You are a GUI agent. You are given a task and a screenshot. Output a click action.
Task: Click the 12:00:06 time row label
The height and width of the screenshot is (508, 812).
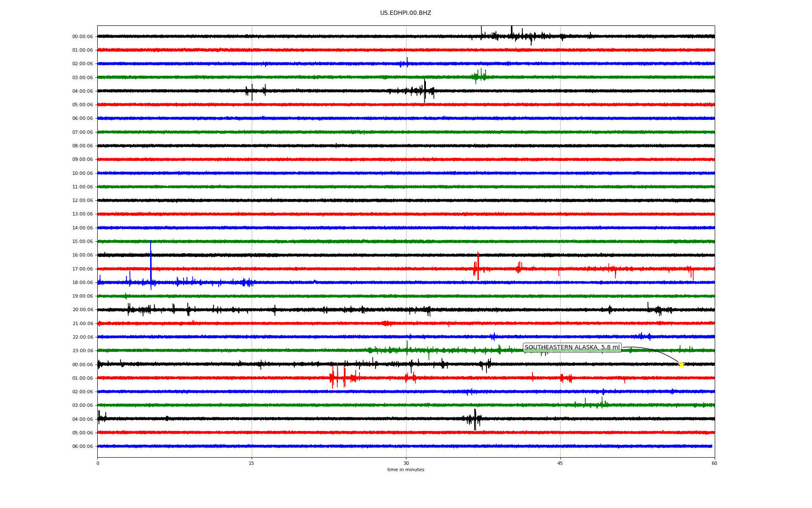(x=82, y=201)
